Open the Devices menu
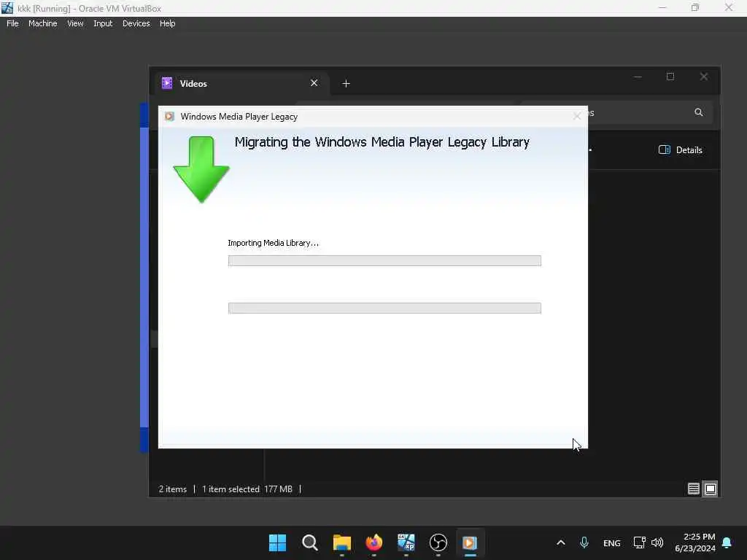This screenshot has width=747, height=560. [x=136, y=23]
